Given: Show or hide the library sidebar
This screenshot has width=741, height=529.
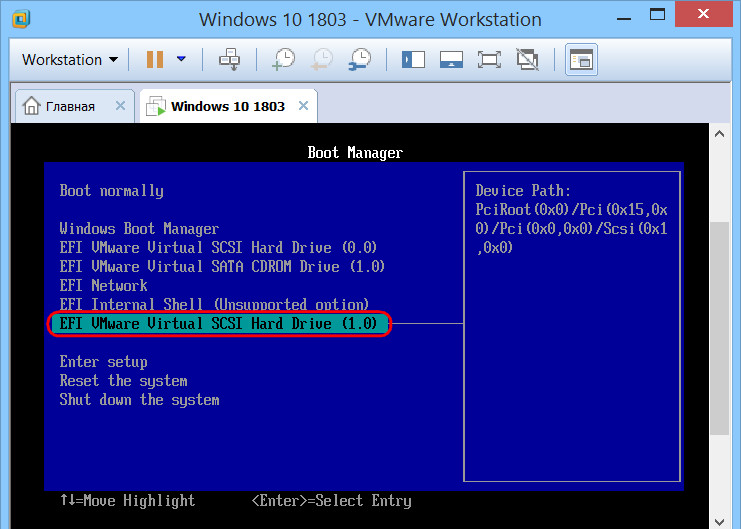Looking at the screenshot, I should (413, 60).
